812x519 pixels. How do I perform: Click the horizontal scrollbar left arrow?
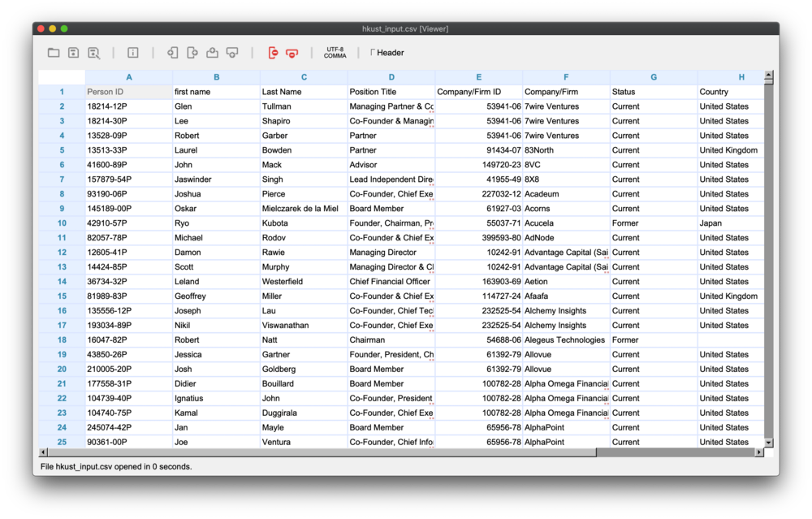click(x=43, y=452)
